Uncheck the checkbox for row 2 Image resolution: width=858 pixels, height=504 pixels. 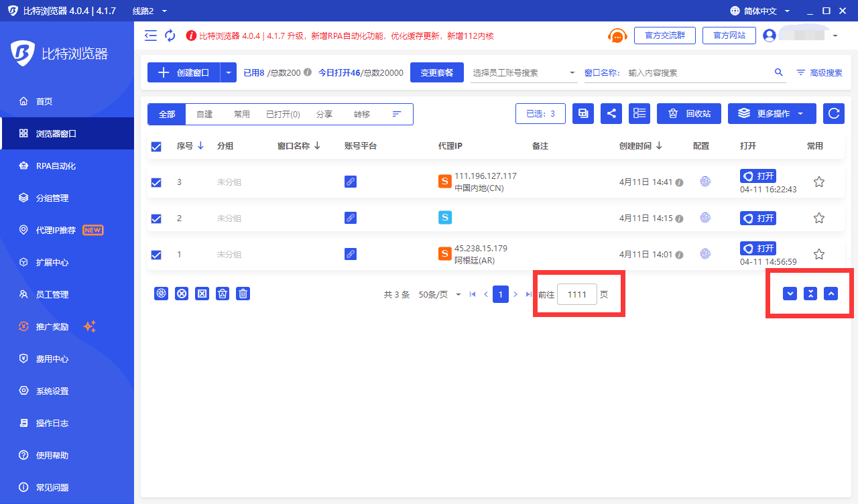pos(156,218)
